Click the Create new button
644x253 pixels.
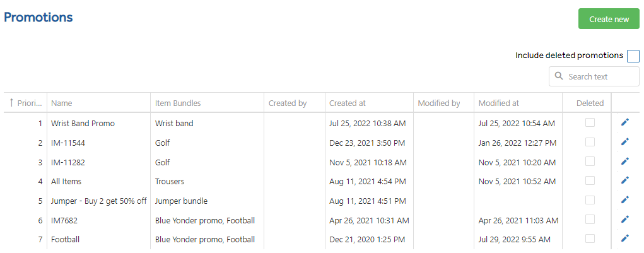click(x=609, y=20)
